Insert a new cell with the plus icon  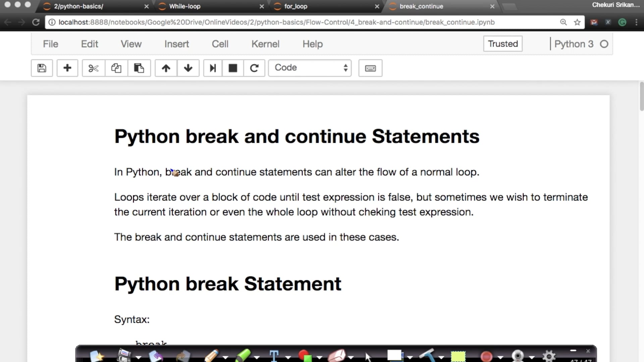[x=67, y=68]
